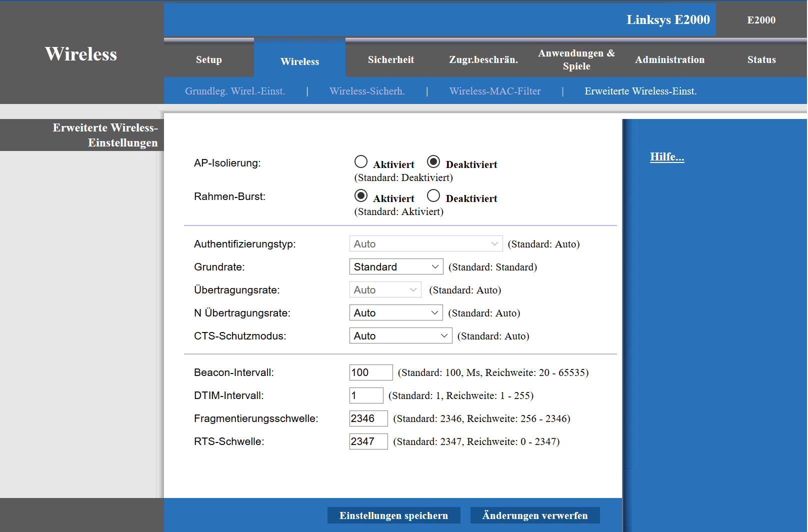Image resolution: width=808 pixels, height=532 pixels.
Task: Click the large "Wireless" page title
Action: (x=81, y=54)
